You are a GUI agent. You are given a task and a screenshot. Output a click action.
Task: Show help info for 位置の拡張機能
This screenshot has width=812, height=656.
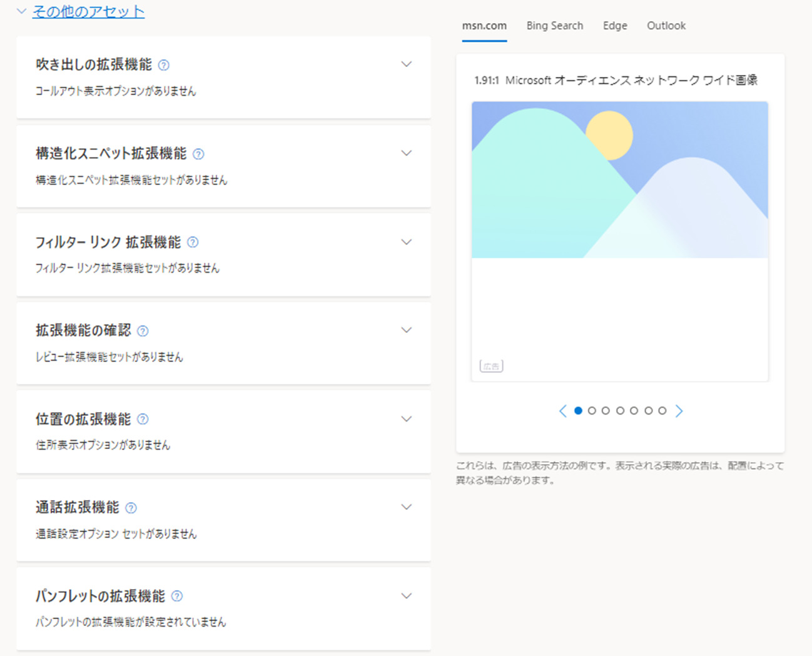pyautogui.click(x=143, y=419)
